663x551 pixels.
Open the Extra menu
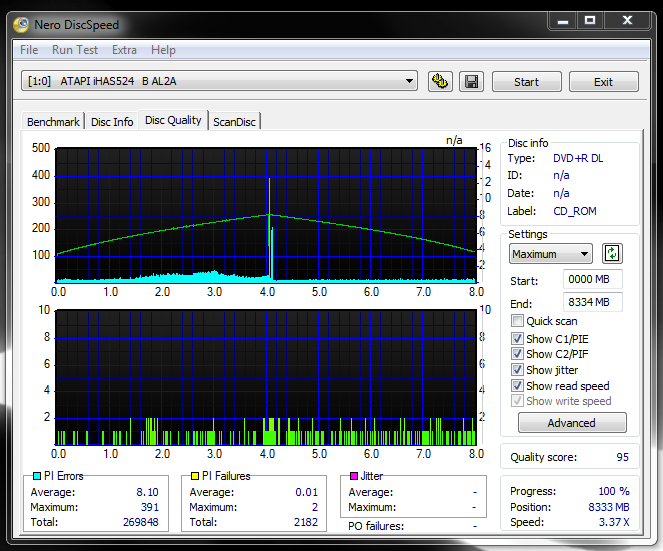tap(124, 50)
